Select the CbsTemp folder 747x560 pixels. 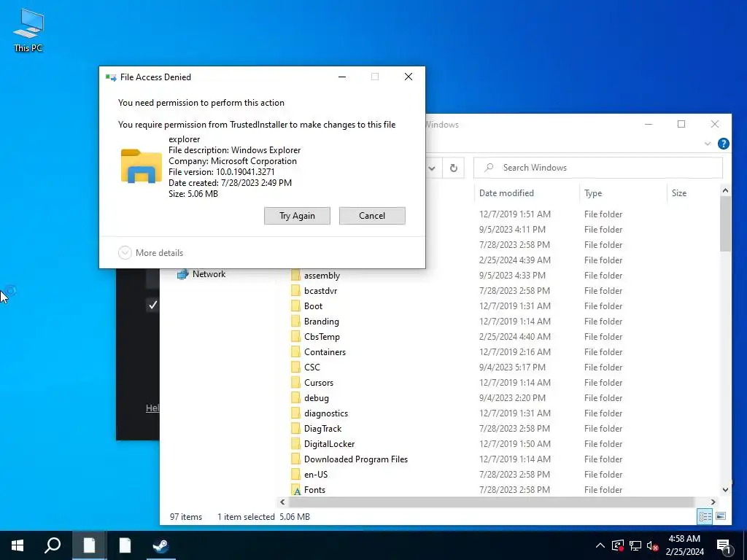[x=322, y=337]
